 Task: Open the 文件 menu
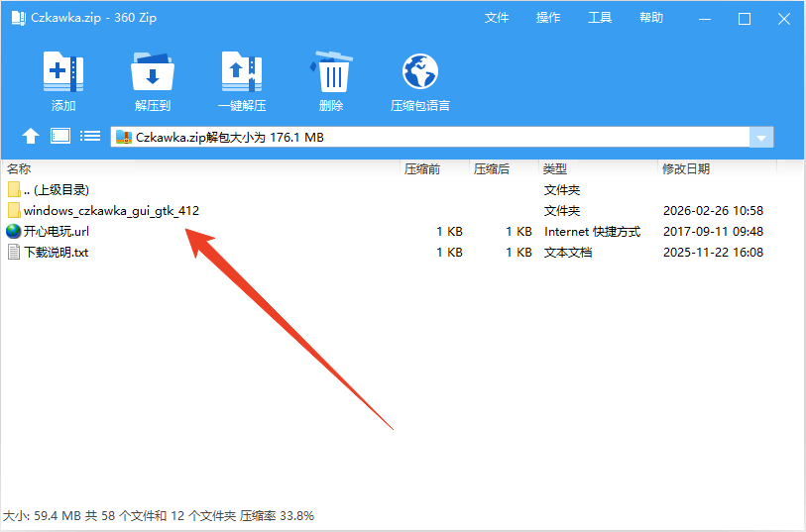497,18
